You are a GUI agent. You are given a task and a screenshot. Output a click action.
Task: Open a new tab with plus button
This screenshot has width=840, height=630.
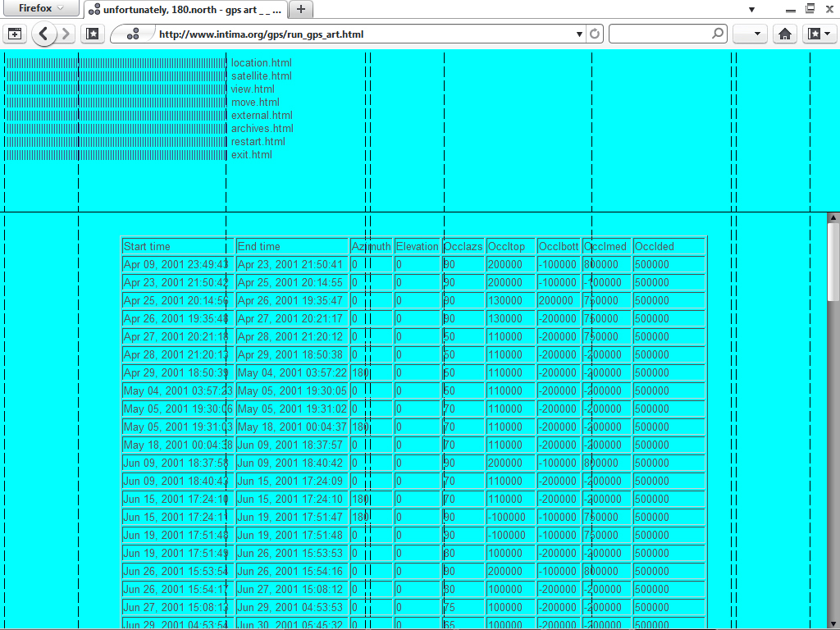301,9
